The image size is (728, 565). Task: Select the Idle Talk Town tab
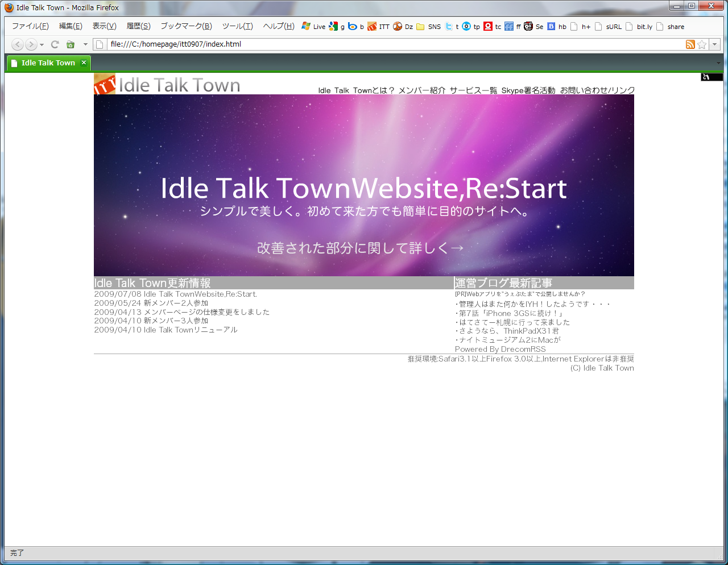(48, 63)
